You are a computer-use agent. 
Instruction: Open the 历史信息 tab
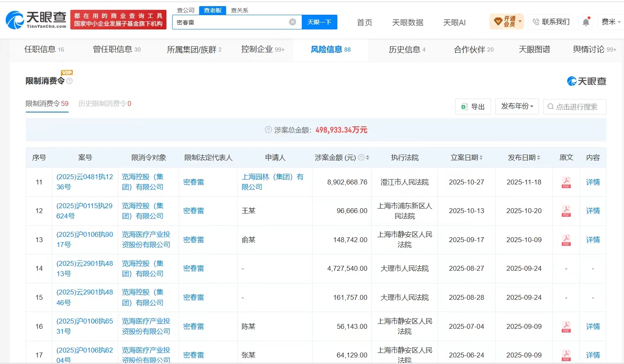407,49
